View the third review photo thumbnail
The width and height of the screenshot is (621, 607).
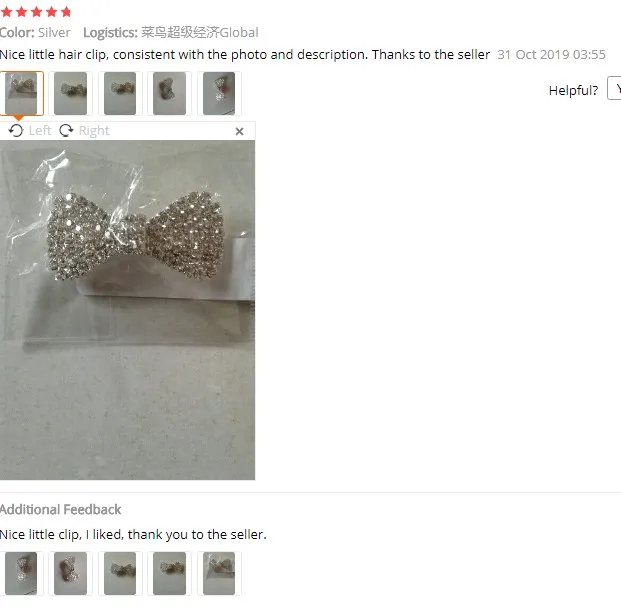[120, 93]
